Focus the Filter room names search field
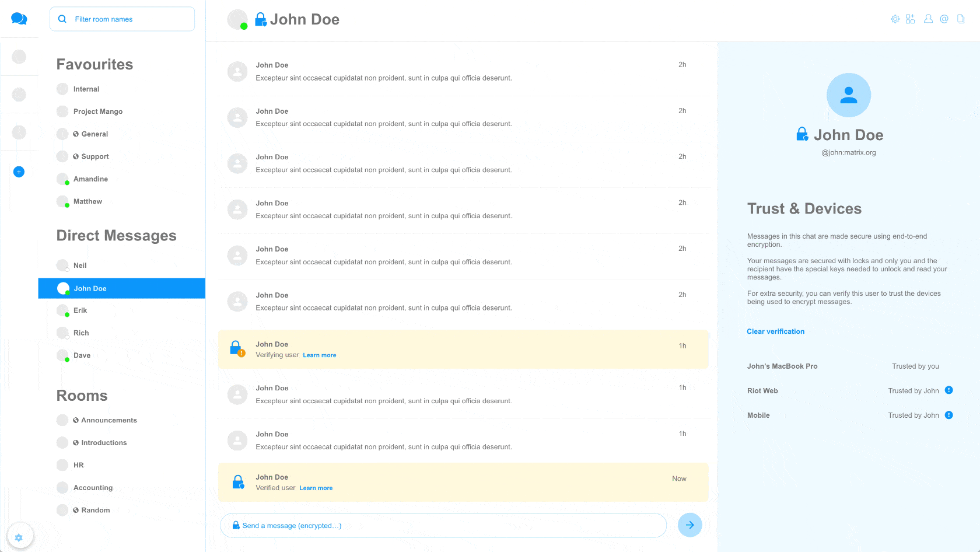 pos(123,19)
